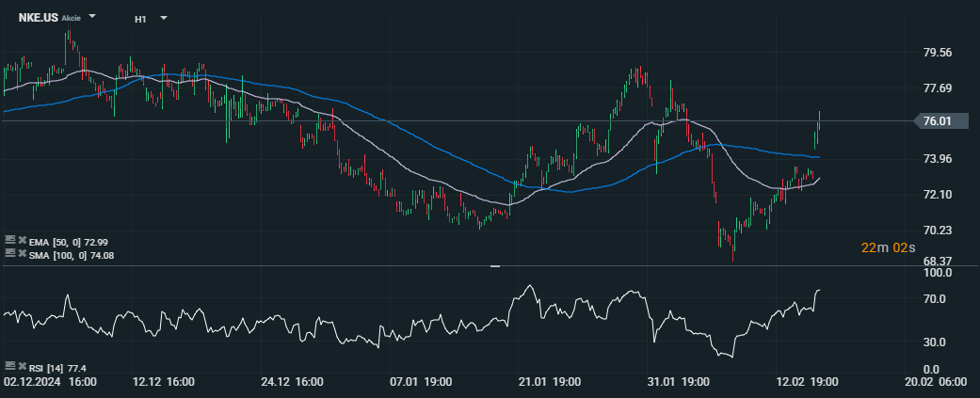Open settings icon for EMA indicator
This screenshot has height=398, width=980.
9,239
